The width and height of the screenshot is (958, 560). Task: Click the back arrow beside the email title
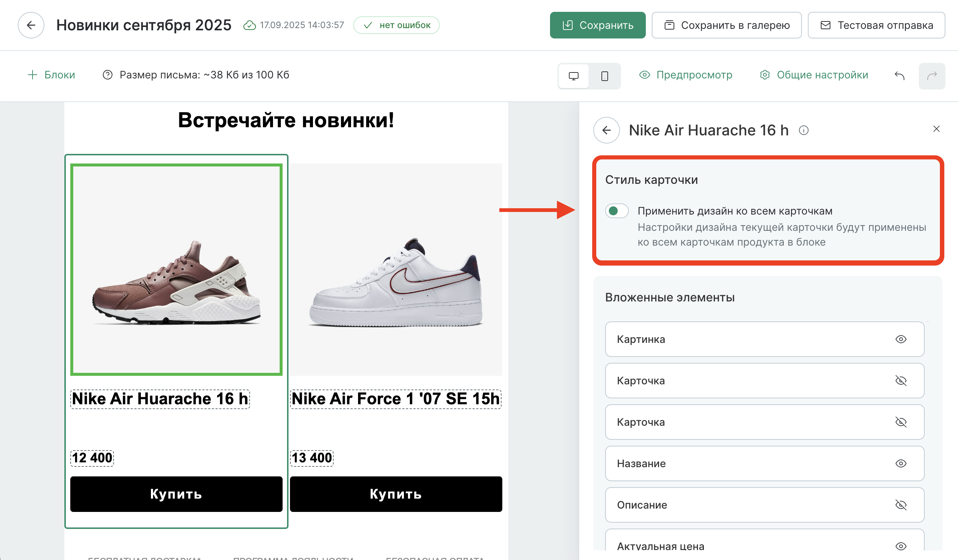(31, 25)
